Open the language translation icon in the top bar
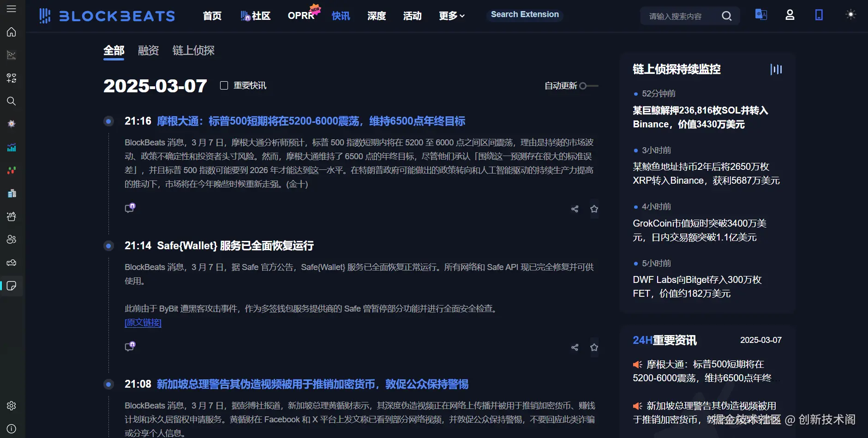This screenshot has height=438, width=868. [x=760, y=15]
